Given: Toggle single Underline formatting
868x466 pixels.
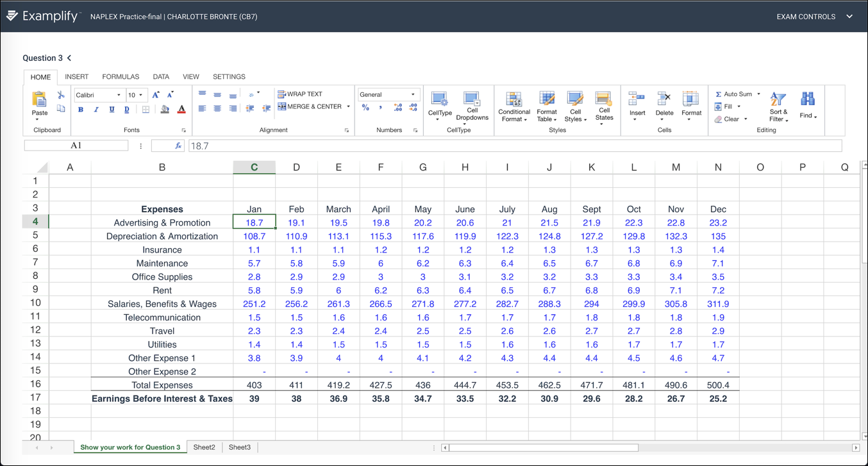Looking at the screenshot, I should pyautogui.click(x=112, y=110).
